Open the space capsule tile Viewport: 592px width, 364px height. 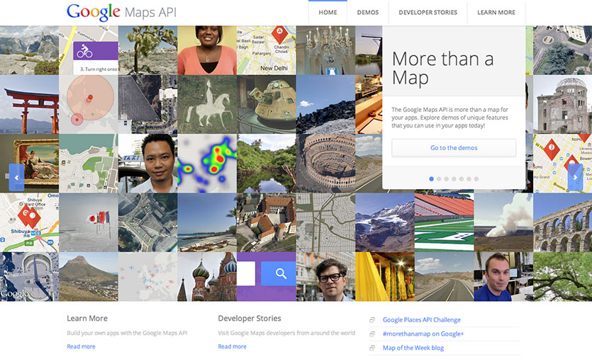[x=266, y=104]
